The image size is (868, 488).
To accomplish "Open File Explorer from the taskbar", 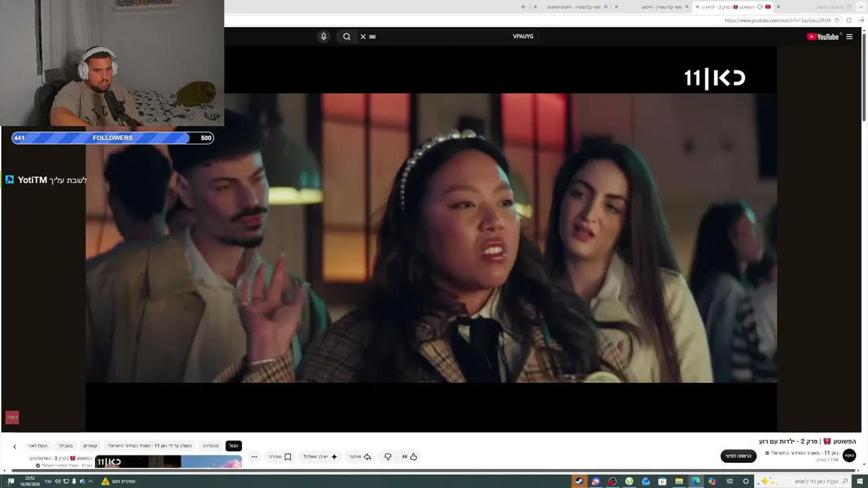I will pos(679,481).
